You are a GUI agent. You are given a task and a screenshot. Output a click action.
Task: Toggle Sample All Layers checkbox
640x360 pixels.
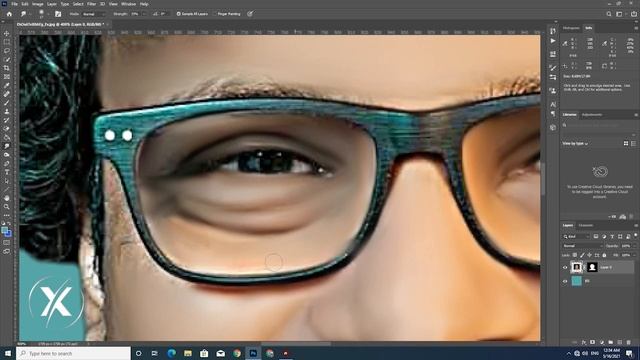[178, 14]
